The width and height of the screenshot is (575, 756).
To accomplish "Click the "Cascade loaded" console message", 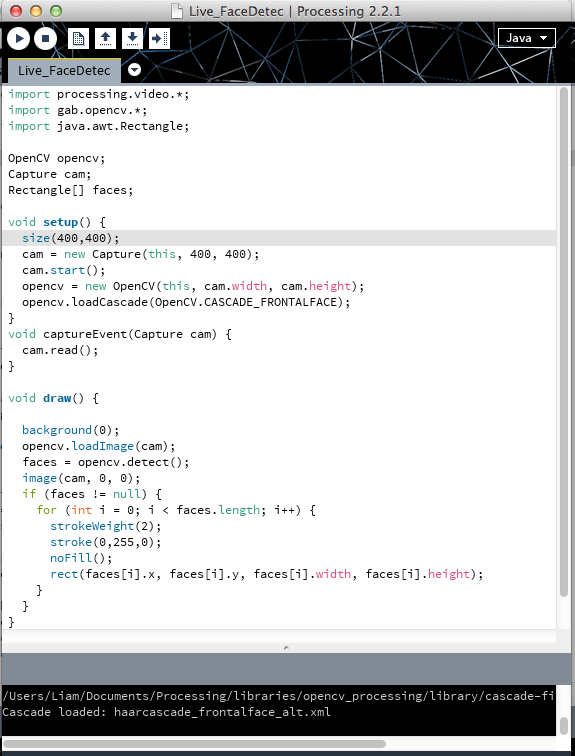I will pos(167,712).
